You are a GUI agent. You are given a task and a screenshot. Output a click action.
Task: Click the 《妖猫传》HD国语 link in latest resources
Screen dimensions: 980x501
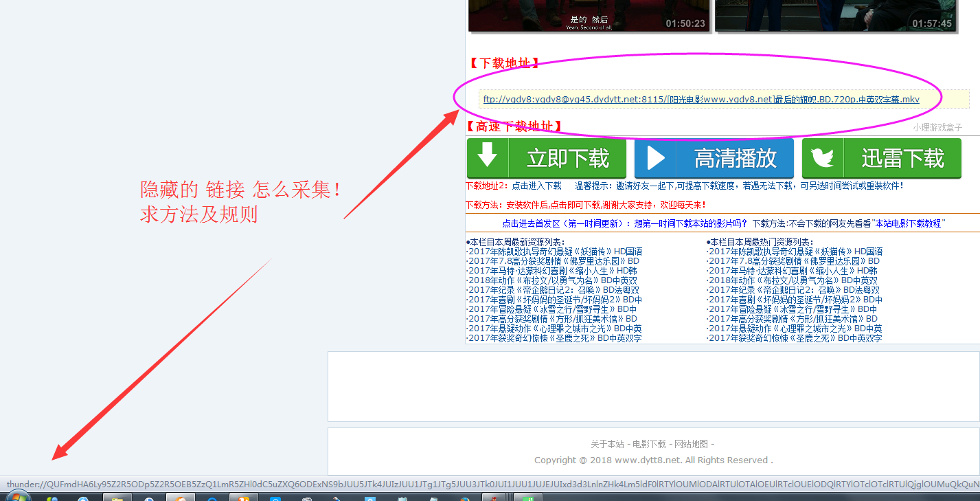pyautogui.click(x=553, y=252)
